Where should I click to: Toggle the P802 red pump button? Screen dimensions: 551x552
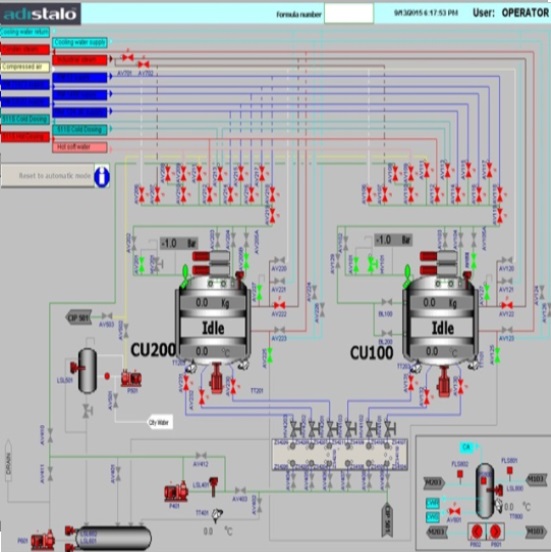(477, 531)
